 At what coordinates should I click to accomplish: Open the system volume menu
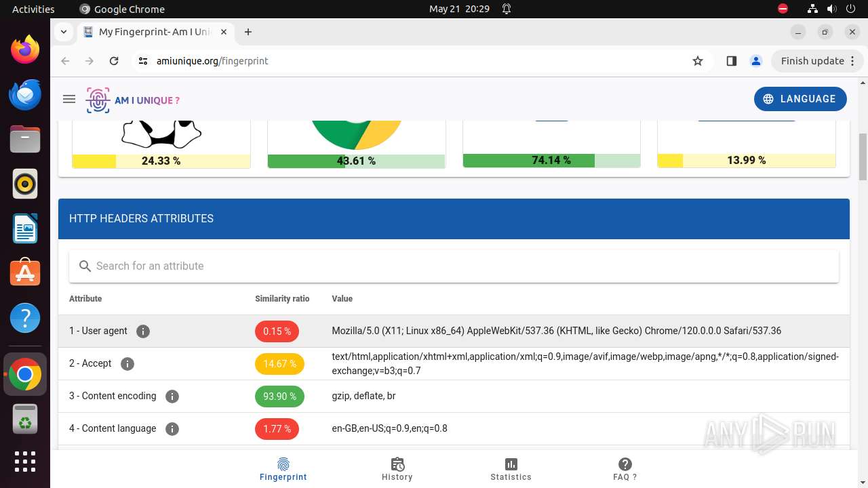(831, 9)
